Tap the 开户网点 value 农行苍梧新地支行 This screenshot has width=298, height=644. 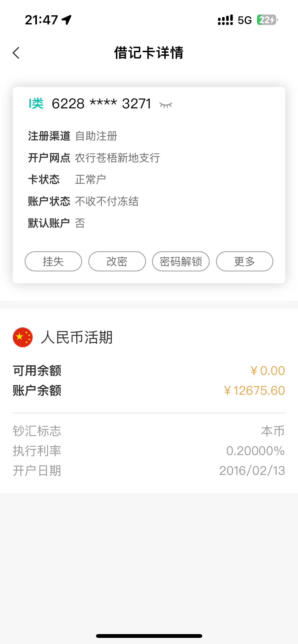coord(117,158)
